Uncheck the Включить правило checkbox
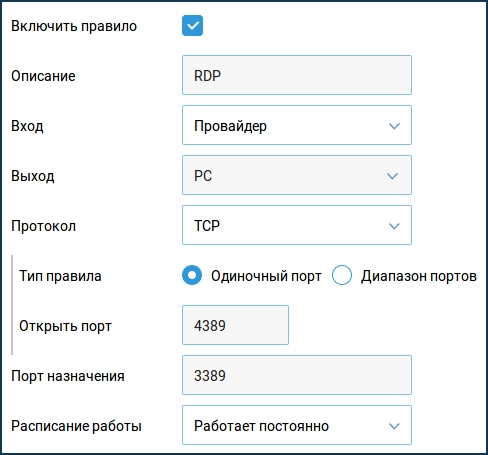 (x=192, y=25)
